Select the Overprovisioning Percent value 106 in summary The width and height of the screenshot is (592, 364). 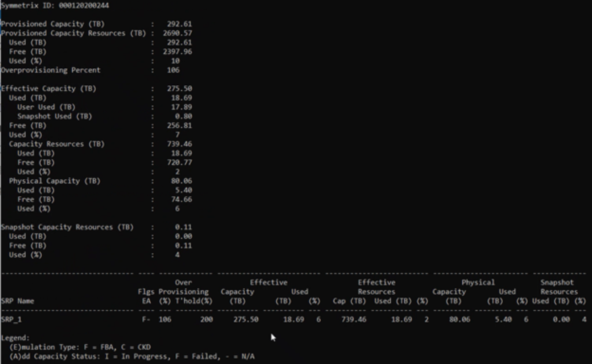click(173, 70)
